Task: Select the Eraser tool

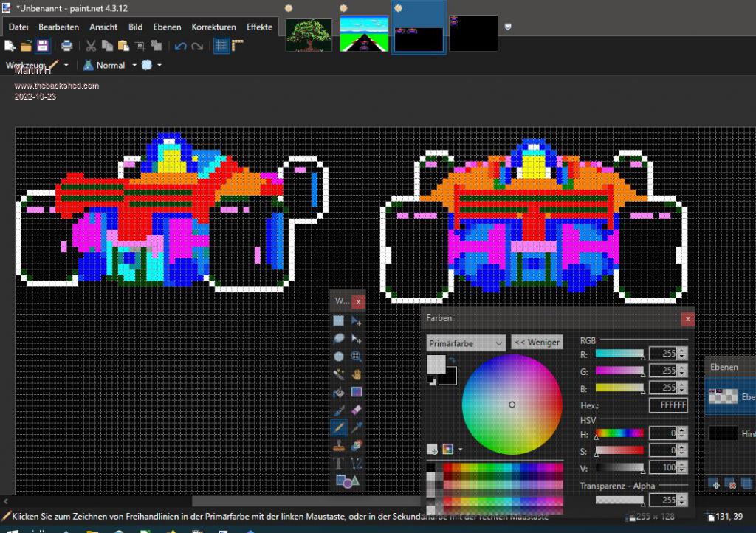Action: point(357,410)
